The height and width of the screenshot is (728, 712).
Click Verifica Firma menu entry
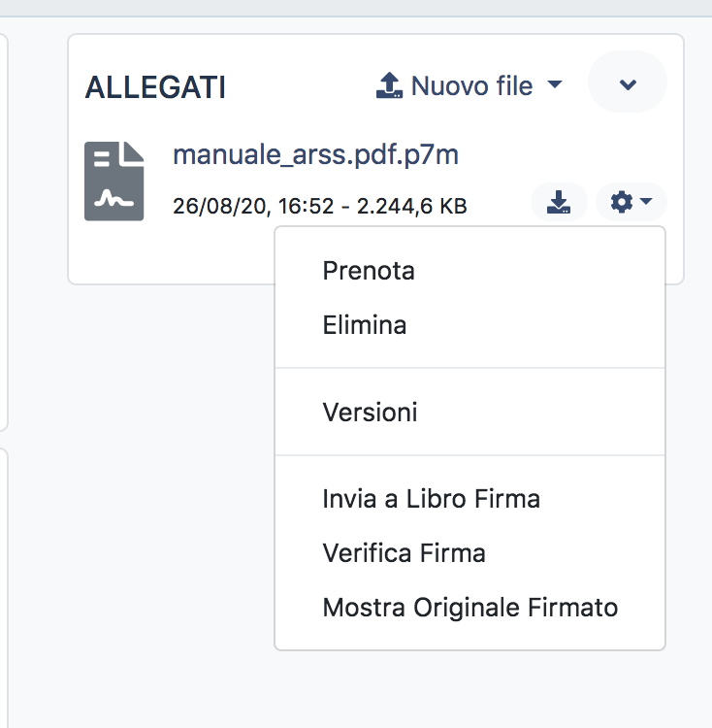point(404,553)
